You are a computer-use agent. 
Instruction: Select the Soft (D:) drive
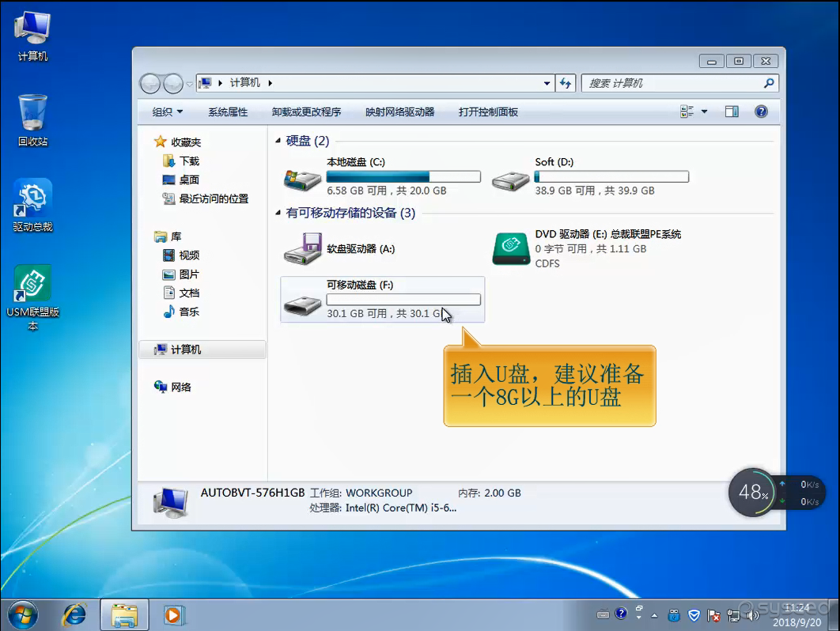pyautogui.click(x=589, y=176)
